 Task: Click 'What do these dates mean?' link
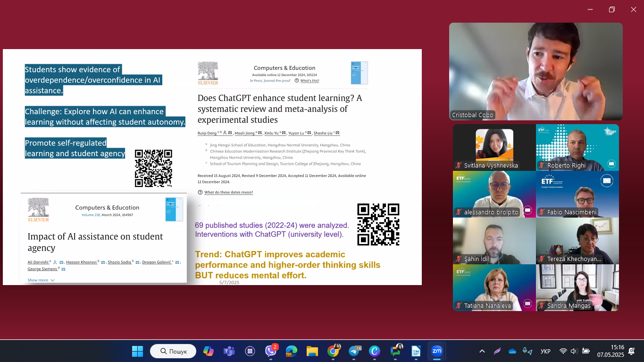tap(228, 192)
